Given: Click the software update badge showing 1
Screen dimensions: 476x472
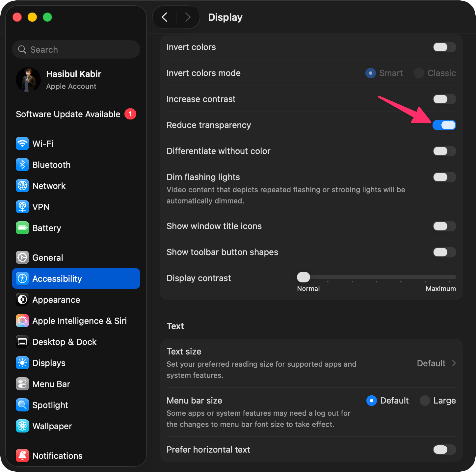Looking at the screenshot, I should point(130,114).
